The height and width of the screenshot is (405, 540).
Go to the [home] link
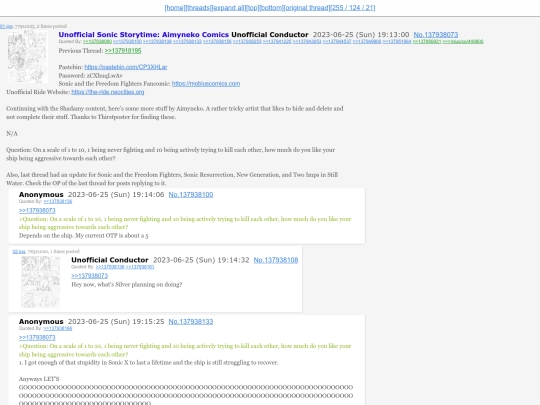(x=175, y=8)
